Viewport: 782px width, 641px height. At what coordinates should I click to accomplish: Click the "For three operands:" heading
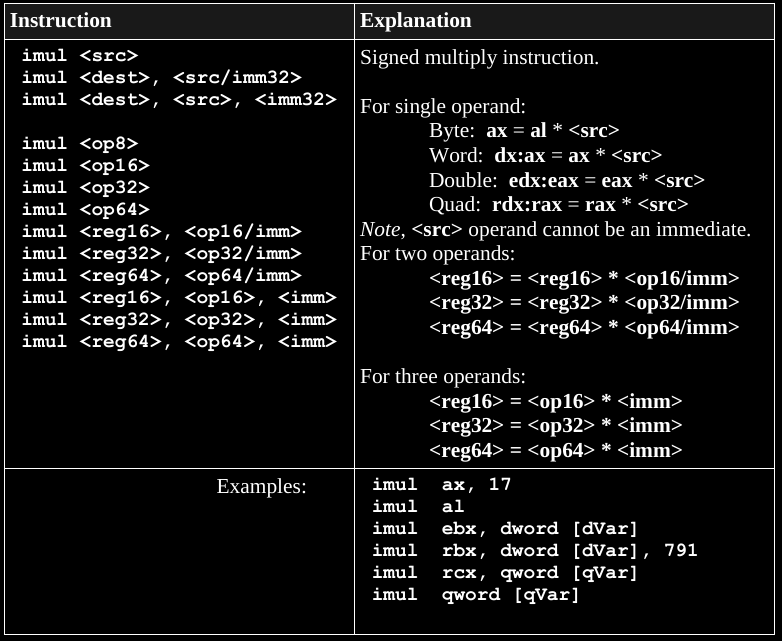coord(442,377)
